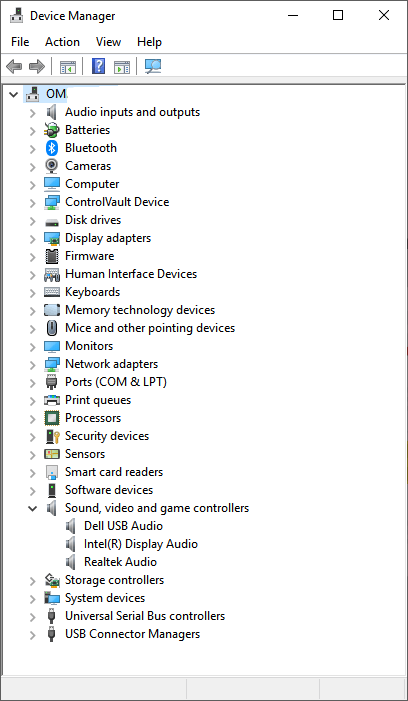Viewport: 408px width, 701px height.
Task: Click the Bluetooth category icon
Action: [52, 148]
